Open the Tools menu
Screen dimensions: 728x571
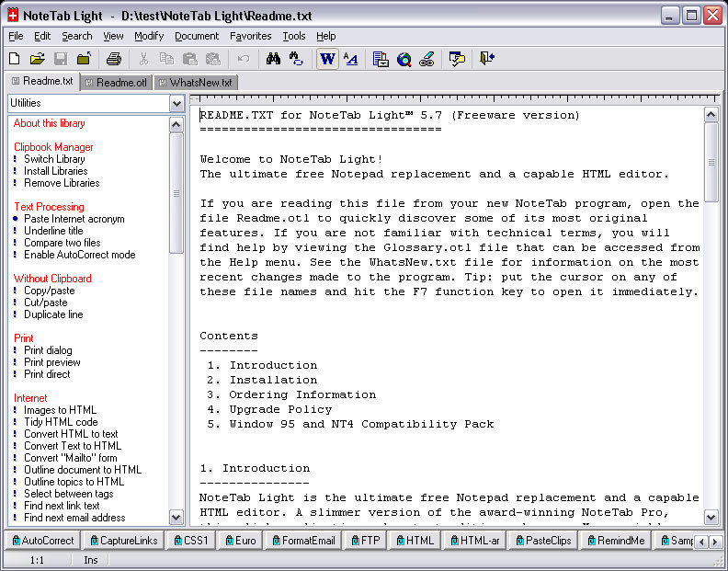coord(294,36)
